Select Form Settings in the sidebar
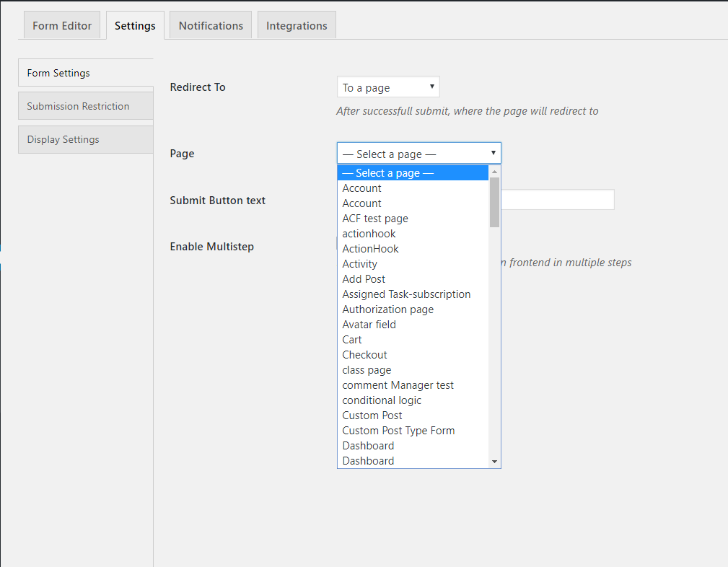 point(85,73)
